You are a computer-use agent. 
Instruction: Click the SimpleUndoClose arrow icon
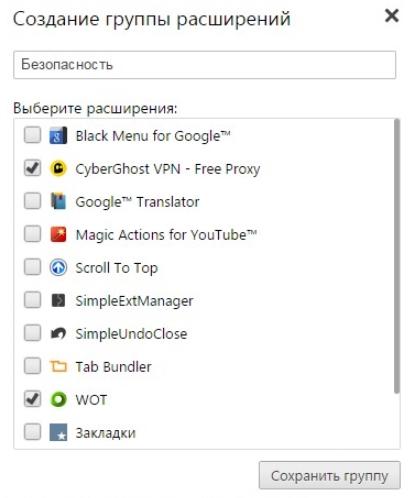click(58, 333)
